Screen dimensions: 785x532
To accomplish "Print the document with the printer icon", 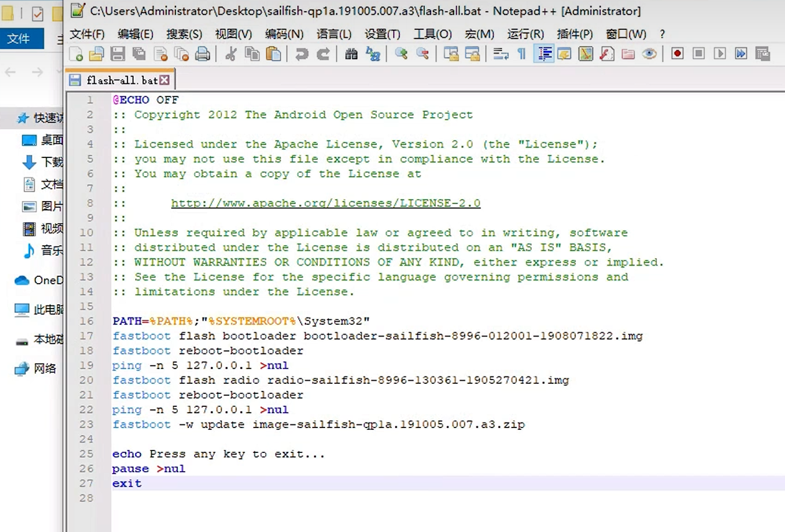I will click(x=202, y=54).
